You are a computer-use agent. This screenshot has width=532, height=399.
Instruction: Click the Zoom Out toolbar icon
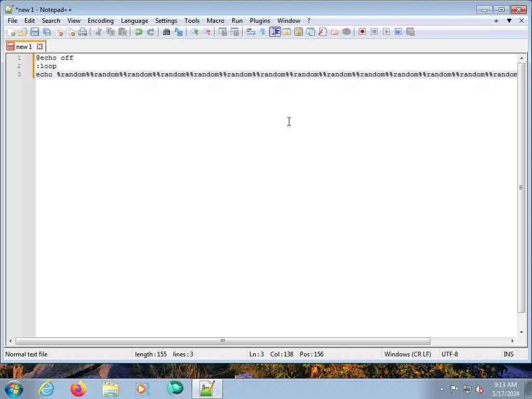pos(207,32)
